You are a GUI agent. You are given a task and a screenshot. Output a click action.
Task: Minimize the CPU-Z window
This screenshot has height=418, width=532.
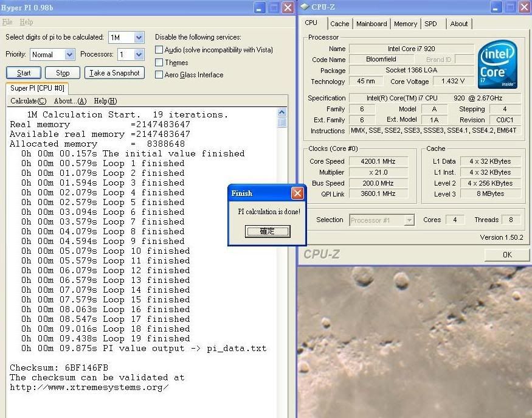496,7
